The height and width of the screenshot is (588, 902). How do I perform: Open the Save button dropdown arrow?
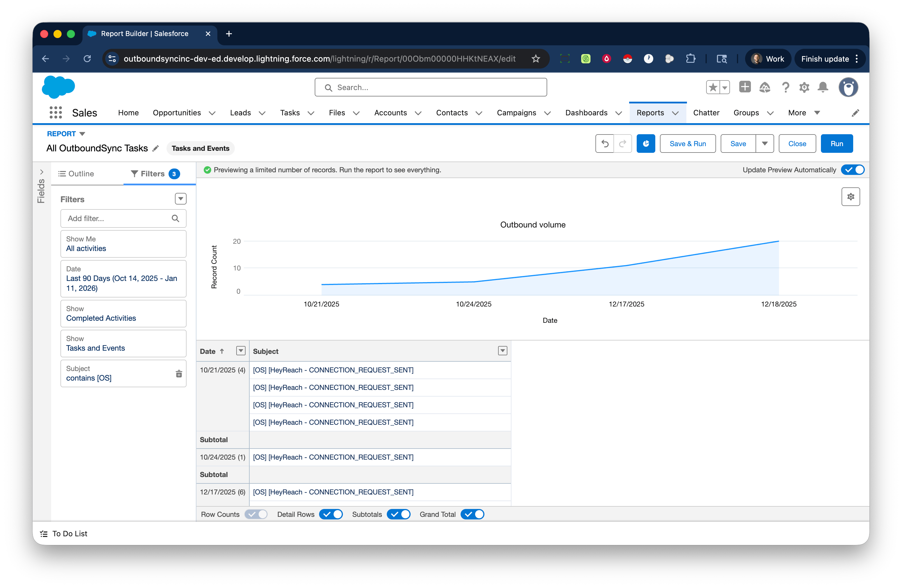coord(765,144)
